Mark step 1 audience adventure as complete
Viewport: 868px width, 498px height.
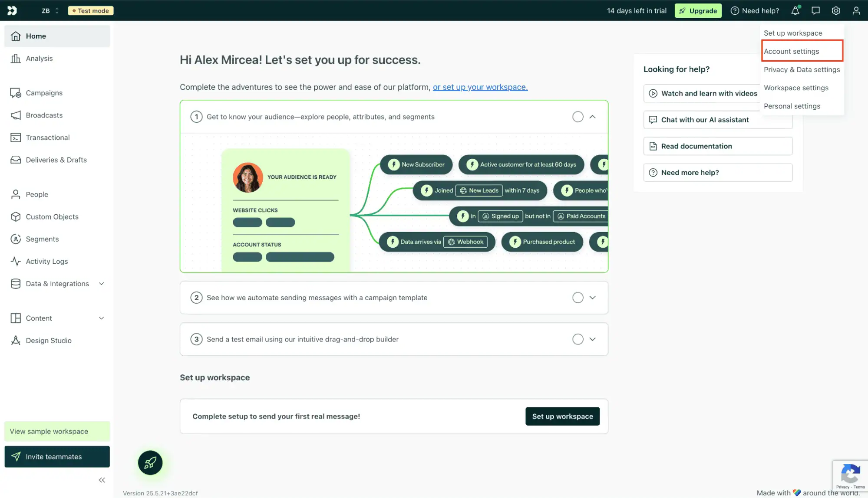(x=578, y=116)
